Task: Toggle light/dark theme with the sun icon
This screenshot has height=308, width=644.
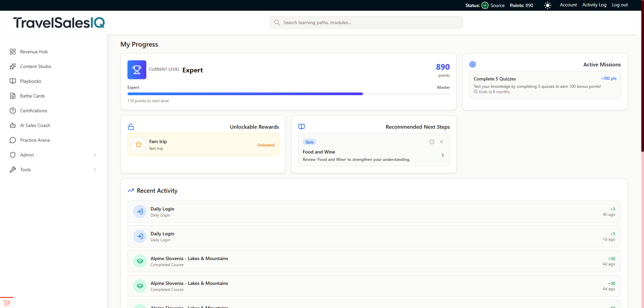Action: coord(547,5)
